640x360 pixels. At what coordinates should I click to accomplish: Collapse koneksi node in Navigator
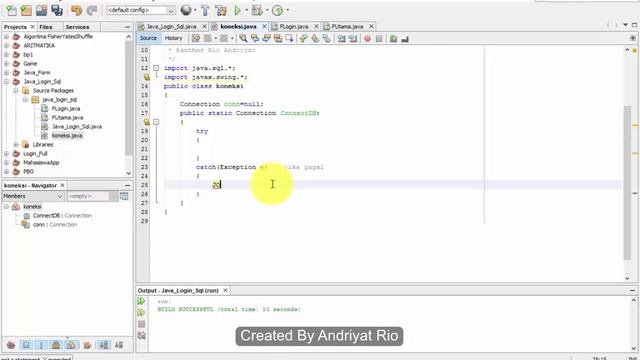pos(6,207)
